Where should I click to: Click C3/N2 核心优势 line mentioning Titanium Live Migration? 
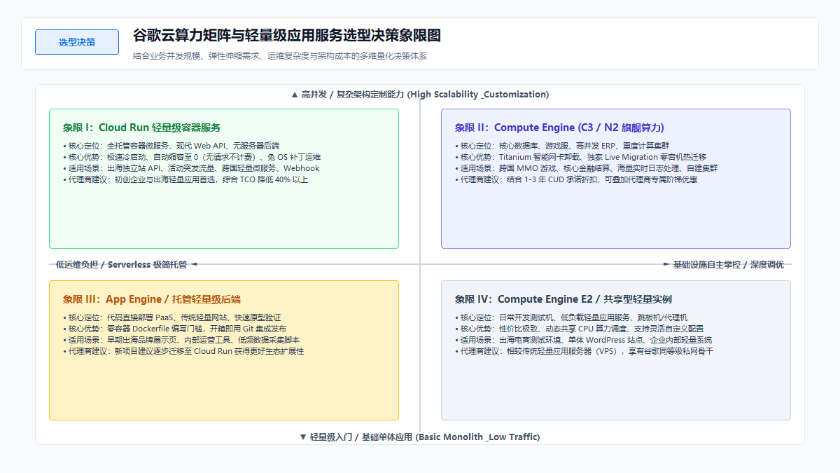(x=581, y=156)
